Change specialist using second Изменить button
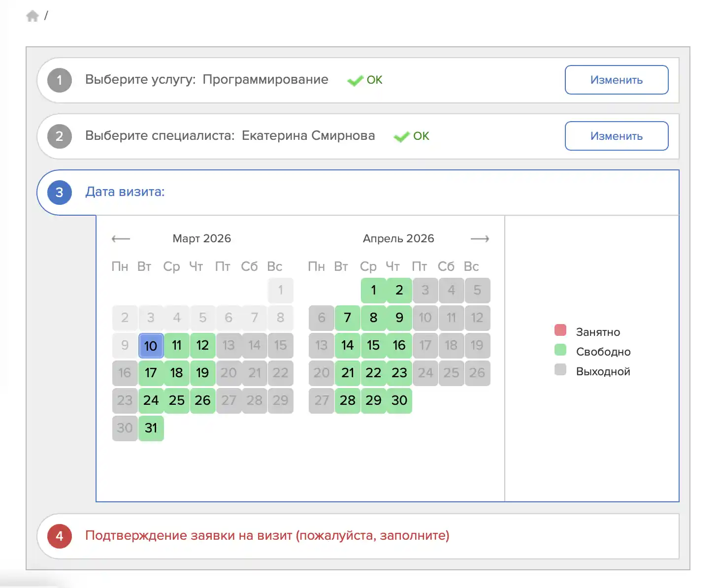This screenshot has height=588, width=719. pyautogui.click(x=616, y=136)
